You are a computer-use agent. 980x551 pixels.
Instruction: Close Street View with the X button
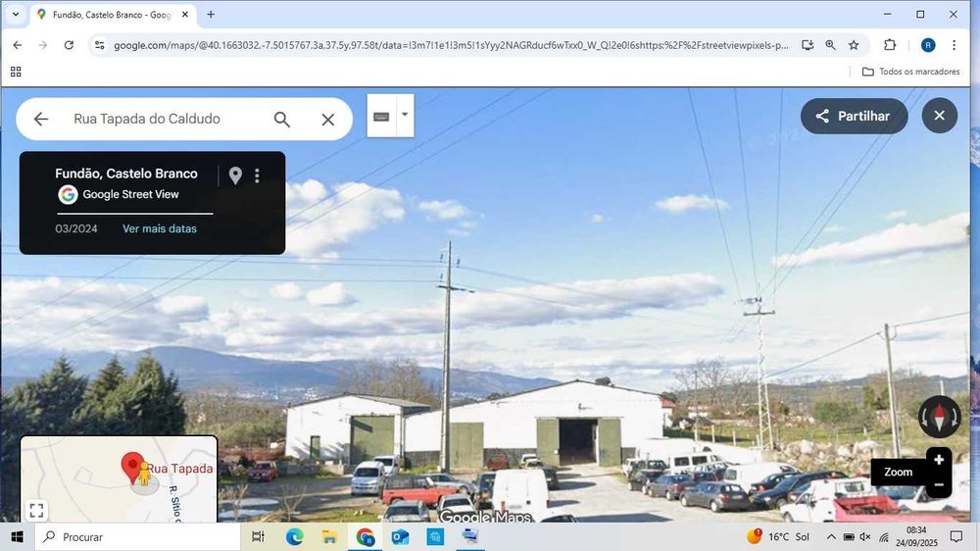click(x=940, y=115)
